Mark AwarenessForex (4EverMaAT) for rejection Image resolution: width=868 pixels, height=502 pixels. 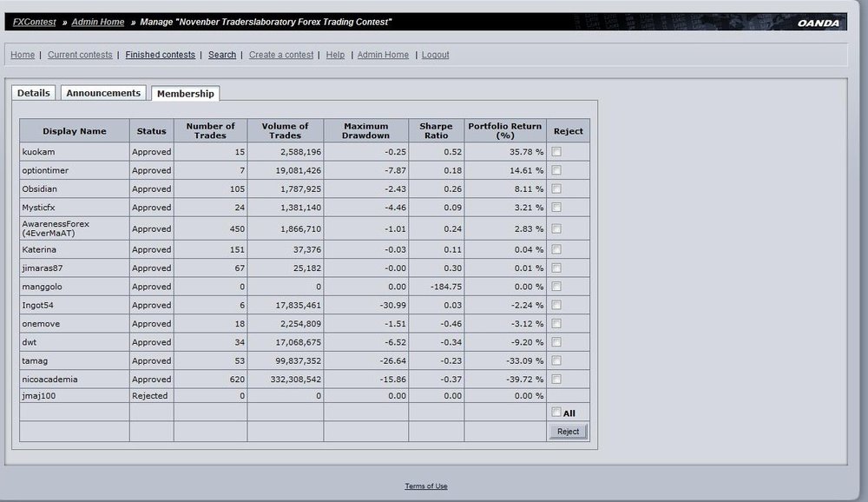coord(556,228)
